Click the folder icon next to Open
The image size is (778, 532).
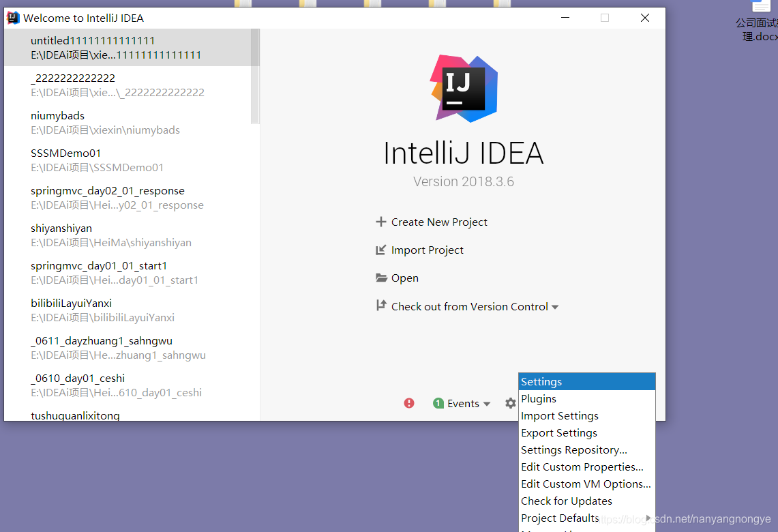coord(381,278)
